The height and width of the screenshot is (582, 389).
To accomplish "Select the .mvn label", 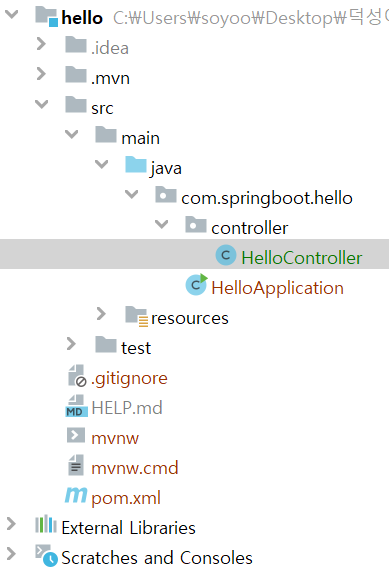I will pyautogui.click(x=111, y=78).
